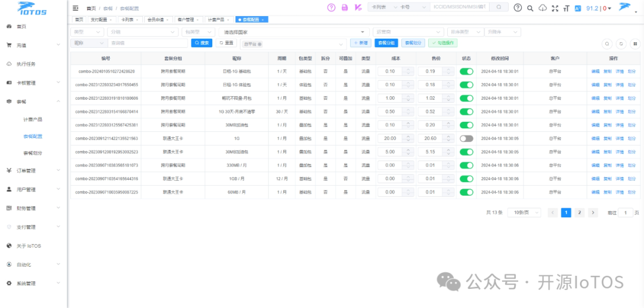Viewport: 644px width, 308px height.
Task: Click the purple K logo icon
Action: click(358, 7)
